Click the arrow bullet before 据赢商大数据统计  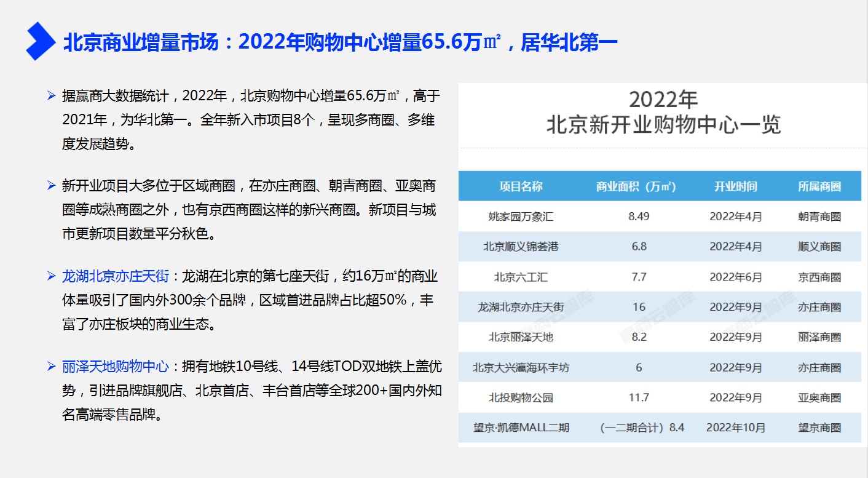[x=52, y=96]
